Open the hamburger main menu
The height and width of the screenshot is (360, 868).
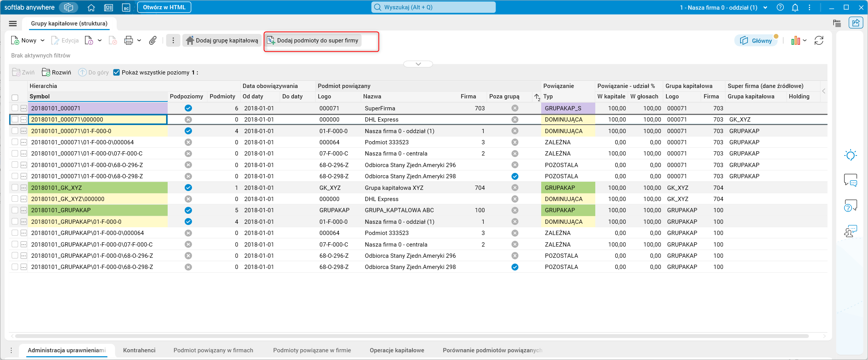coord(13,24)
